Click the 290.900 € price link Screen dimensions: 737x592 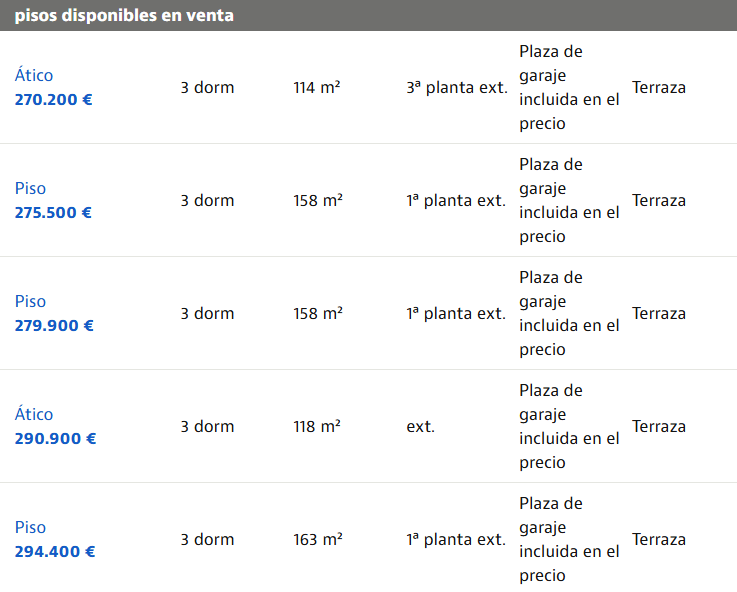coord(55,439)
